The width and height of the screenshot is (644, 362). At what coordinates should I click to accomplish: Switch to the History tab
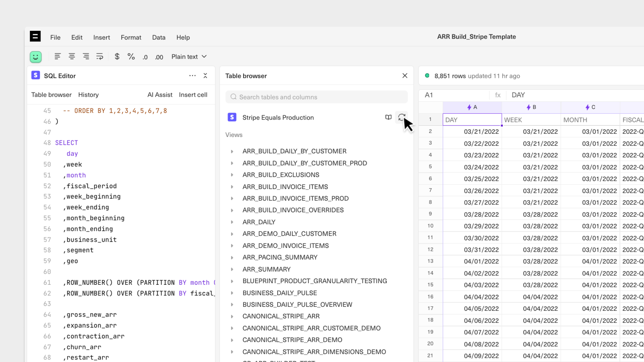click(x=88, y=95)
